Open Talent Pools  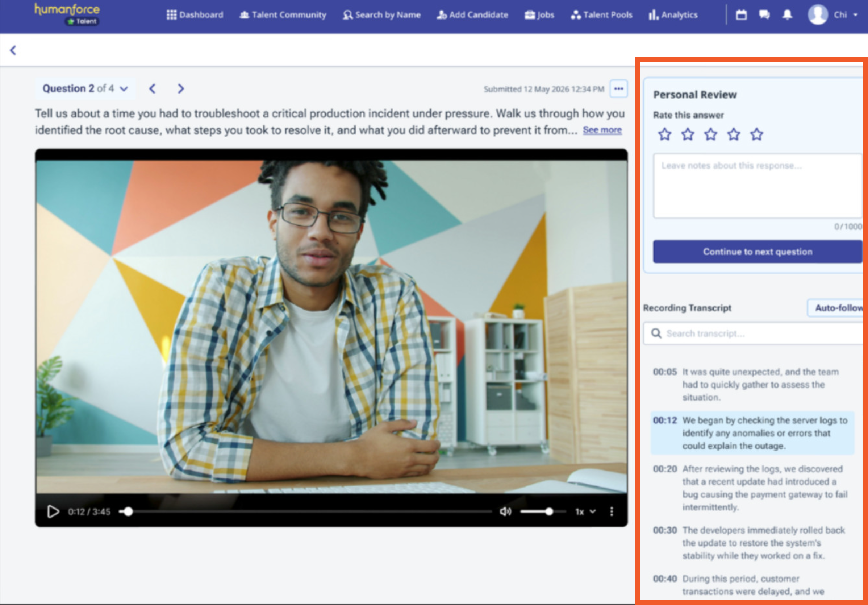601,15
